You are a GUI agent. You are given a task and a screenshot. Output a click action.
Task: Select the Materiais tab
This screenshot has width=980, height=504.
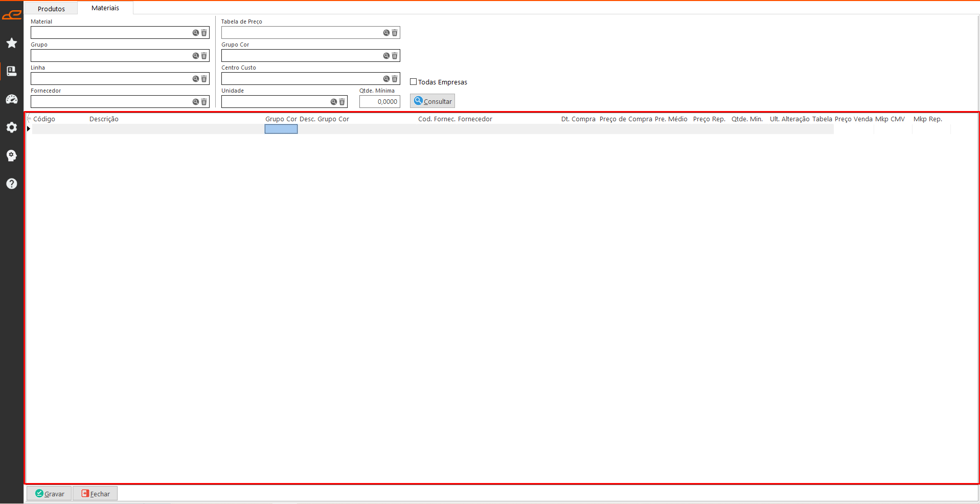click(x=105, y=8)
